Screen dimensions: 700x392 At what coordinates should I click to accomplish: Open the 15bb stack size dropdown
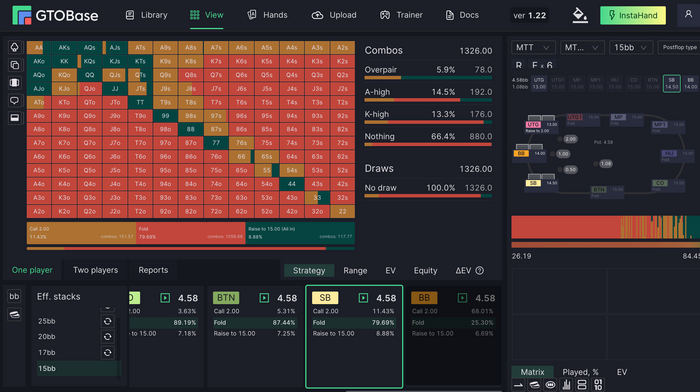631,47
